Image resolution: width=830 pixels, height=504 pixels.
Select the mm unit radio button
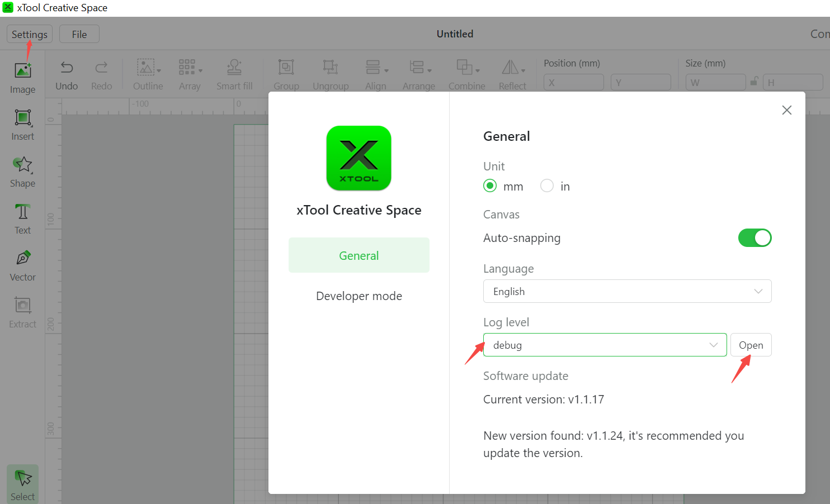[490, 186]
